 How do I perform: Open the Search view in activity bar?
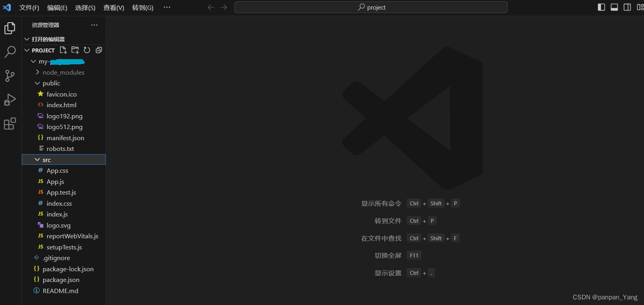10,52
